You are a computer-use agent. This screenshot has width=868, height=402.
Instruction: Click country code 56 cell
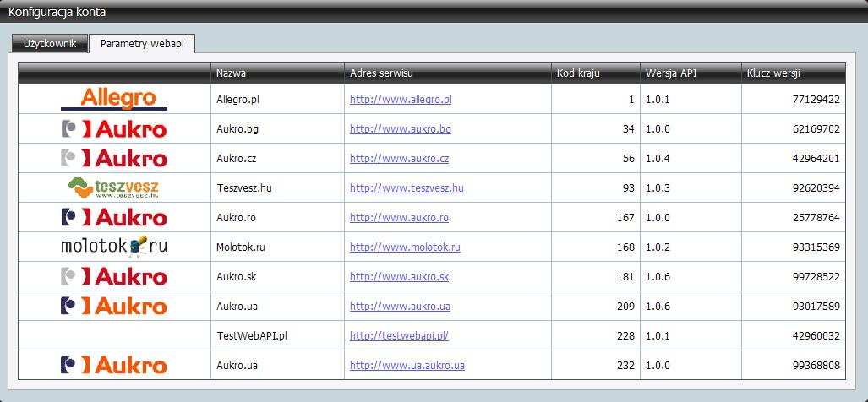click(596, 159)
